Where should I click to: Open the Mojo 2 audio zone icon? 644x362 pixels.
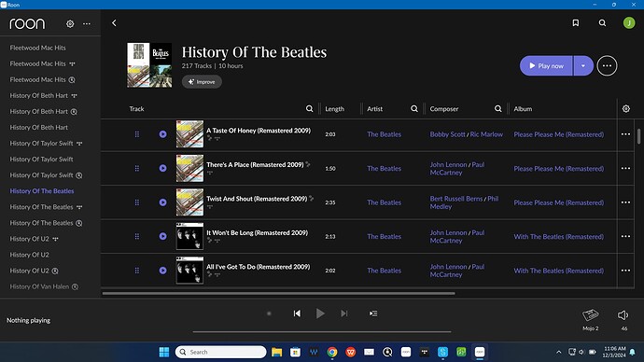coord(590,315)
